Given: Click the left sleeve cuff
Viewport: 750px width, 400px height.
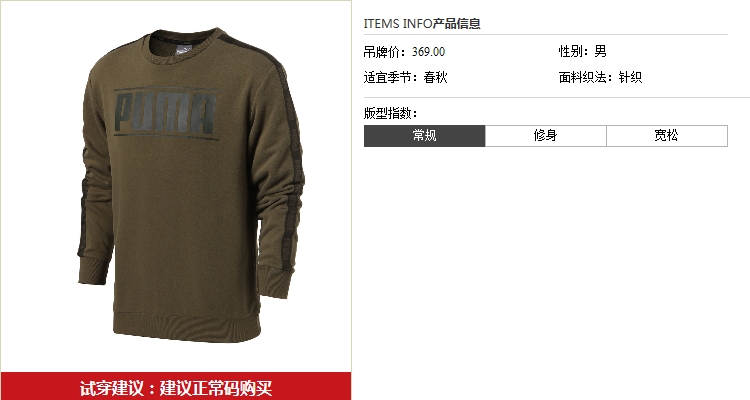Looking at the screenshot, I should click(x=93, y=270).
